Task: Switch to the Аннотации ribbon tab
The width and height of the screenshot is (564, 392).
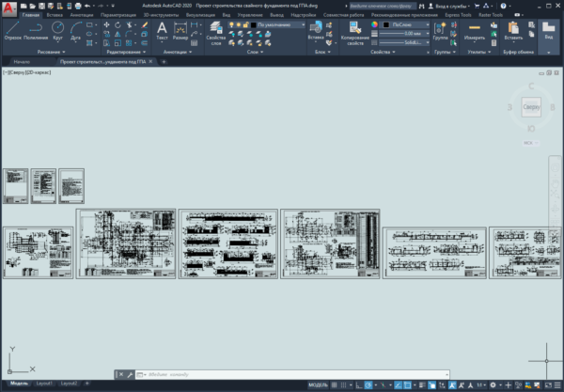Action: click(82, 15)
